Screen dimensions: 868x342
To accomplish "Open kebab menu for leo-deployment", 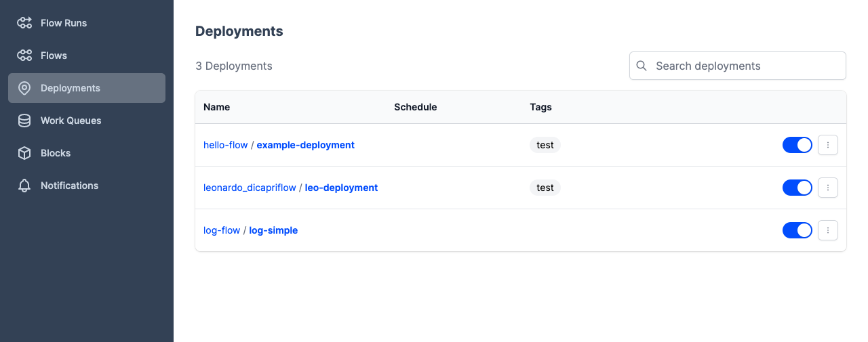I will click(x=828, y=188).
